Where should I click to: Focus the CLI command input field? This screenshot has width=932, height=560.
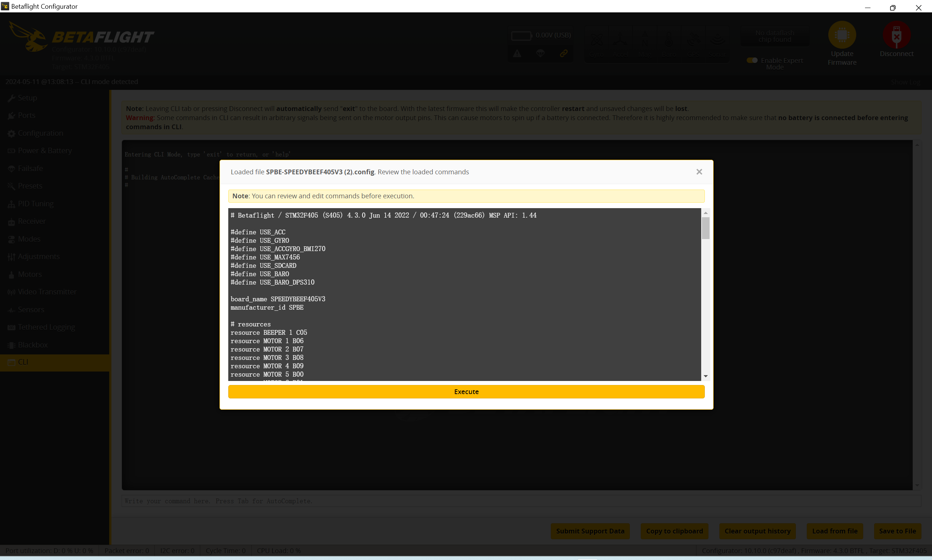click(521, 501)
